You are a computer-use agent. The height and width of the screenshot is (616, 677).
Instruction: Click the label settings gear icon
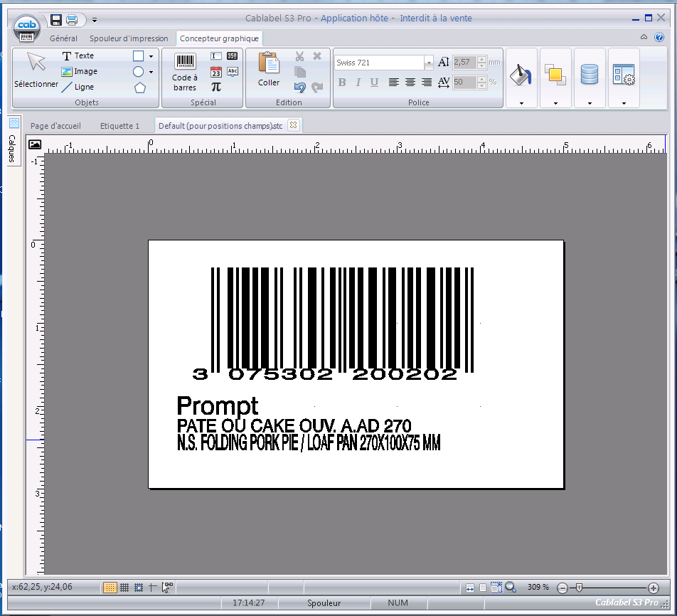point(624,75)
